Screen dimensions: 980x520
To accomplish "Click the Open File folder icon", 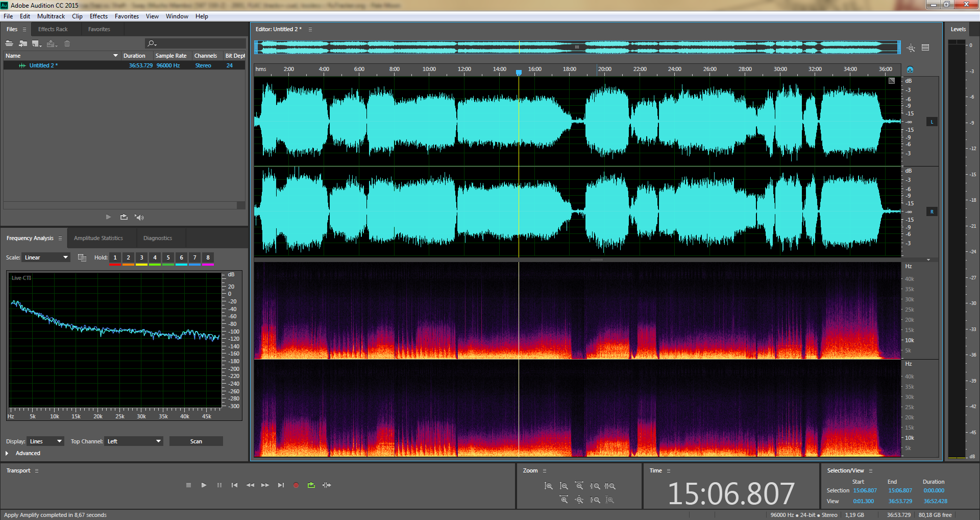I will point(9,43).
